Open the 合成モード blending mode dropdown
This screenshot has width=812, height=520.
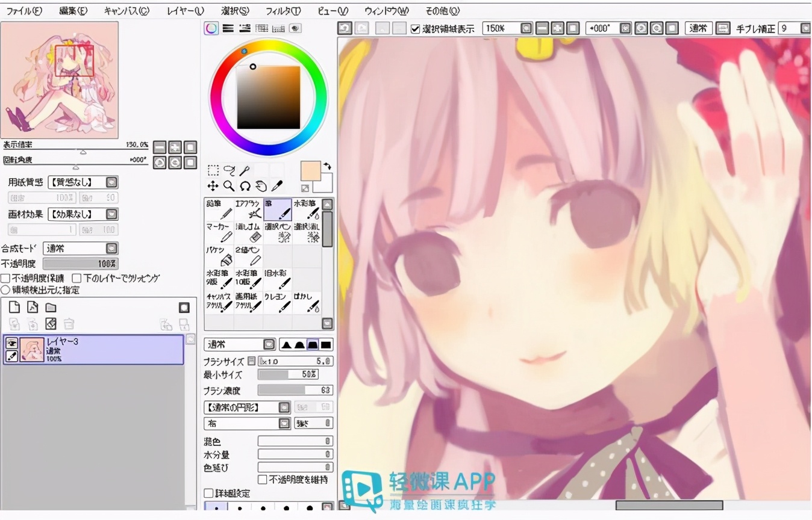tap(81, 248)
